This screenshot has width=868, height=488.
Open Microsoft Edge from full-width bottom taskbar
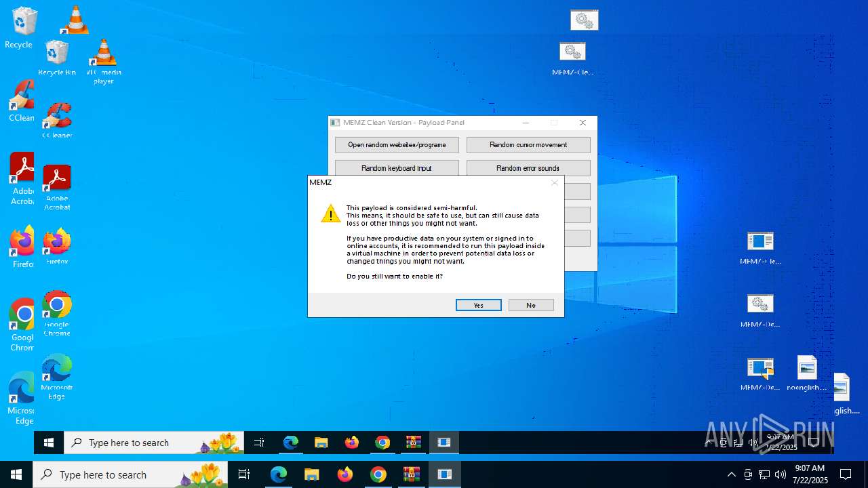pos(279,474)
